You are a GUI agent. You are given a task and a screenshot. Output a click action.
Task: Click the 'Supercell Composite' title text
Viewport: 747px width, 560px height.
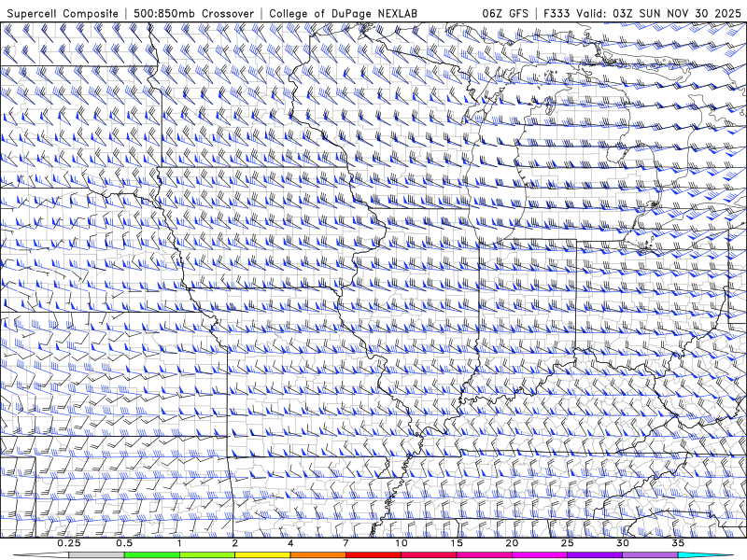tap(63, 13)
